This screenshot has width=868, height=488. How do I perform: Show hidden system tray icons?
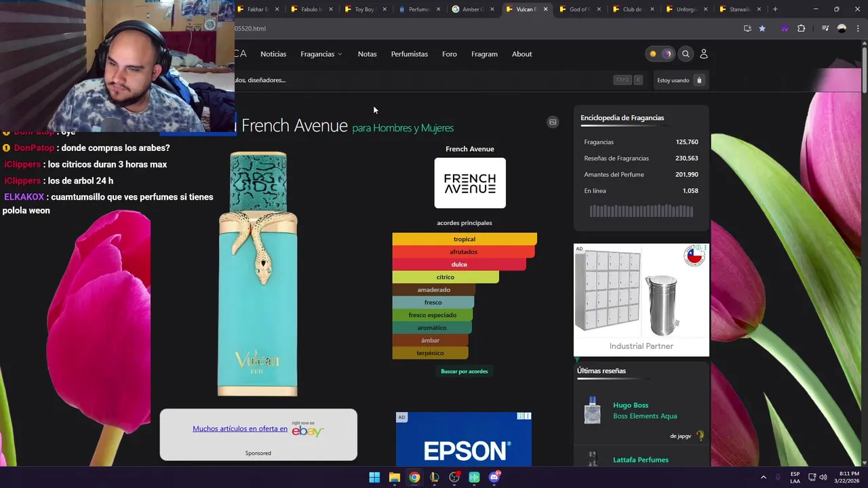tap(763, 477)
